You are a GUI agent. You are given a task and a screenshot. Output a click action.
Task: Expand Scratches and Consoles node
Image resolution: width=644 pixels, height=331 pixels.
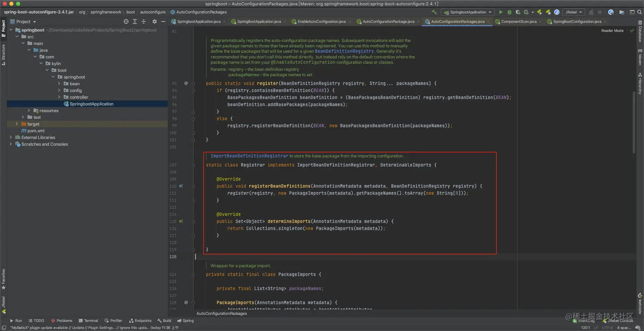coord(11,144)
